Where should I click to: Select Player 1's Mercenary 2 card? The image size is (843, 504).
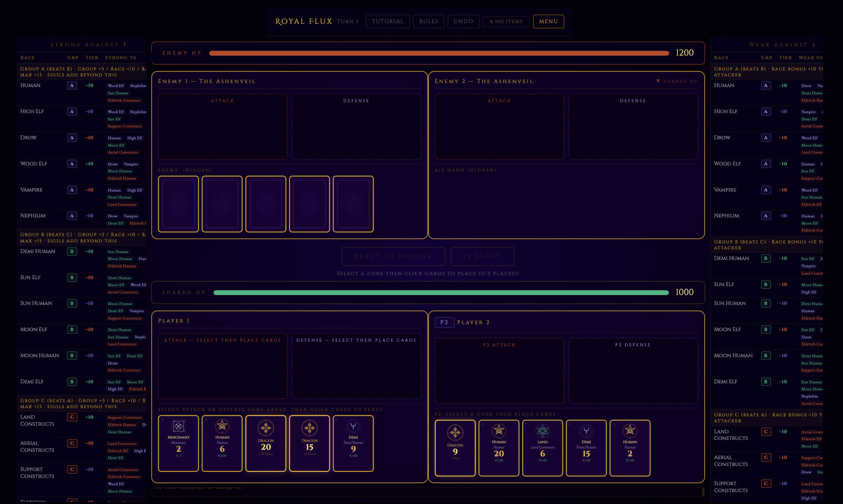coord(178,443)
